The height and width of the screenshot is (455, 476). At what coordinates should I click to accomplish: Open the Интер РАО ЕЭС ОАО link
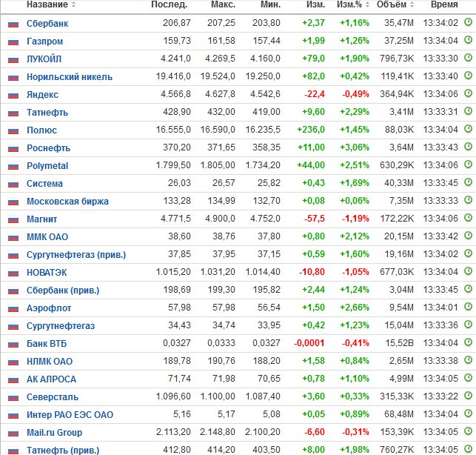tap(70, 414)
